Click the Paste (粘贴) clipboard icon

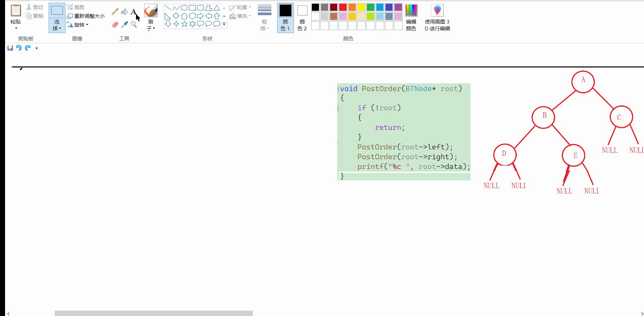tap(16, 10)
